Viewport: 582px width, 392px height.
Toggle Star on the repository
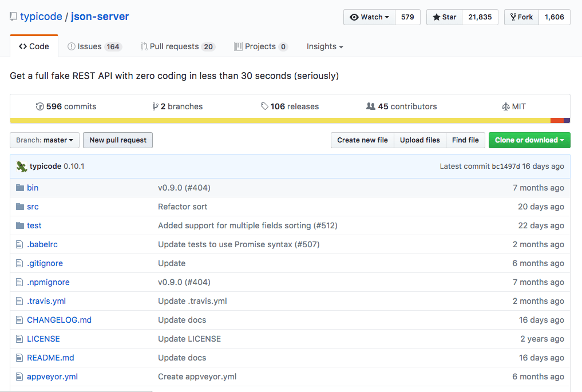(x=444, y=17)
